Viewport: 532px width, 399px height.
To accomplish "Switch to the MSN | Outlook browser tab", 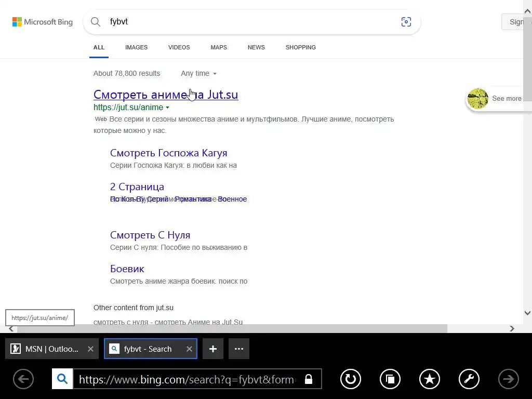I will pos(51,349).
